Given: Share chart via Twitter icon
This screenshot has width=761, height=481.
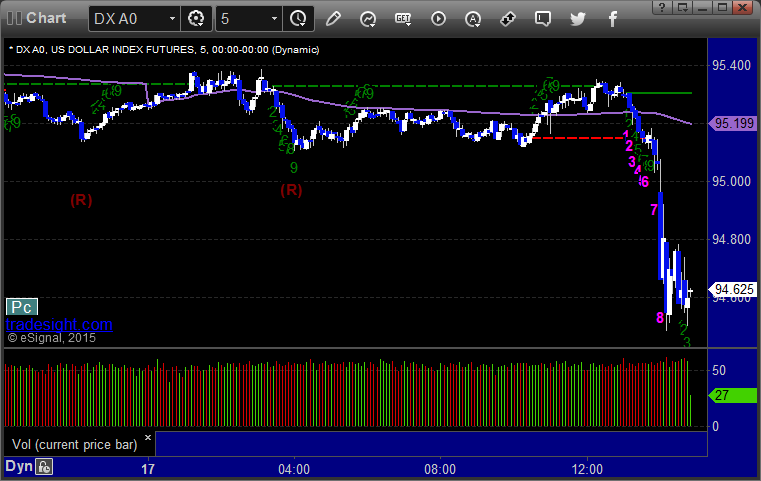Looking at the screenshot, I should pos(578,19).
